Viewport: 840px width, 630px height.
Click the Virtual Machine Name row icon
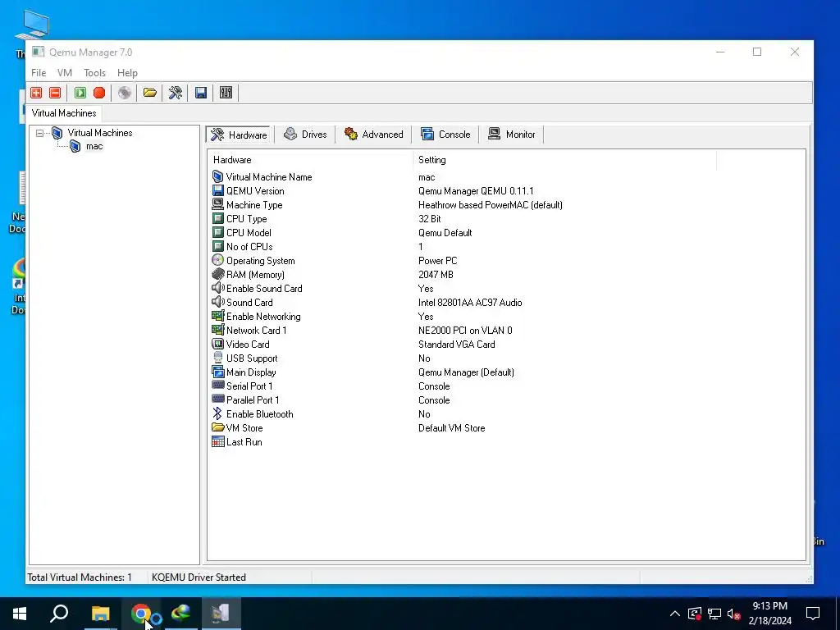pyautogui.click(x=217, y=177)
